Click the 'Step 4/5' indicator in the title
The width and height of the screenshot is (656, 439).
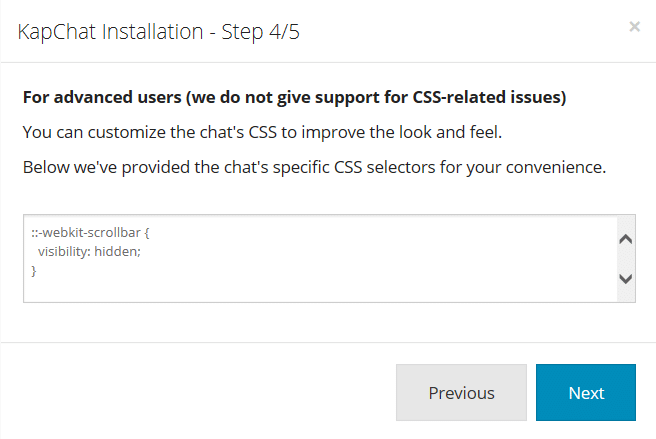click(x=264, y=31)
